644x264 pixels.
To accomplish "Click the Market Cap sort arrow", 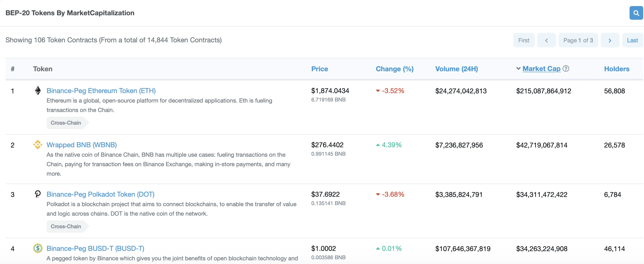I will 518,69.
